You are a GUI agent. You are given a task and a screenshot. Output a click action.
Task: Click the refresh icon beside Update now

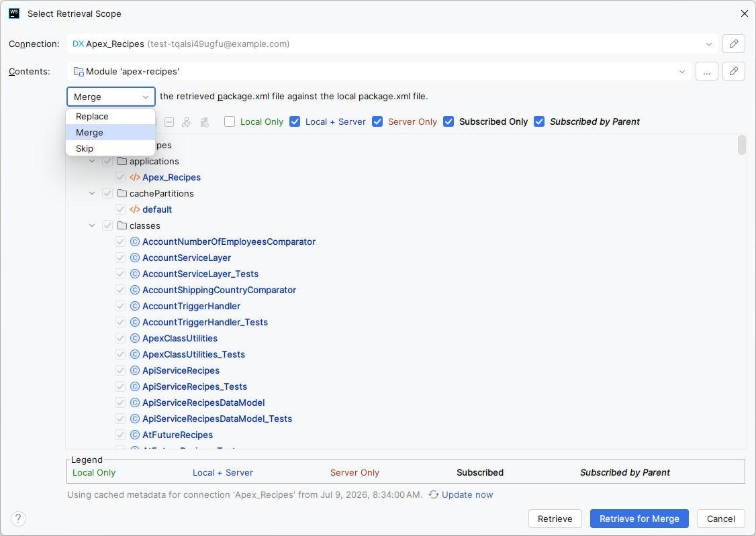click(434, 494)
